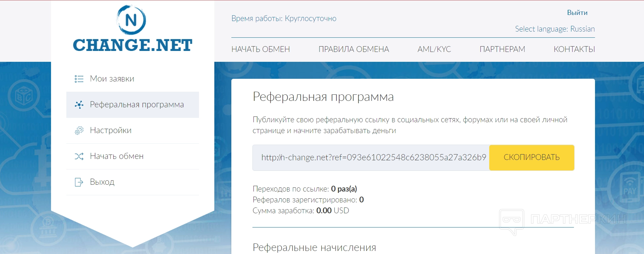This screenshot has width=644, height=254.
Task: Open ПРАВИЛА ОБМЕНА in the top navigation
Action: click(x=354, y=49)
